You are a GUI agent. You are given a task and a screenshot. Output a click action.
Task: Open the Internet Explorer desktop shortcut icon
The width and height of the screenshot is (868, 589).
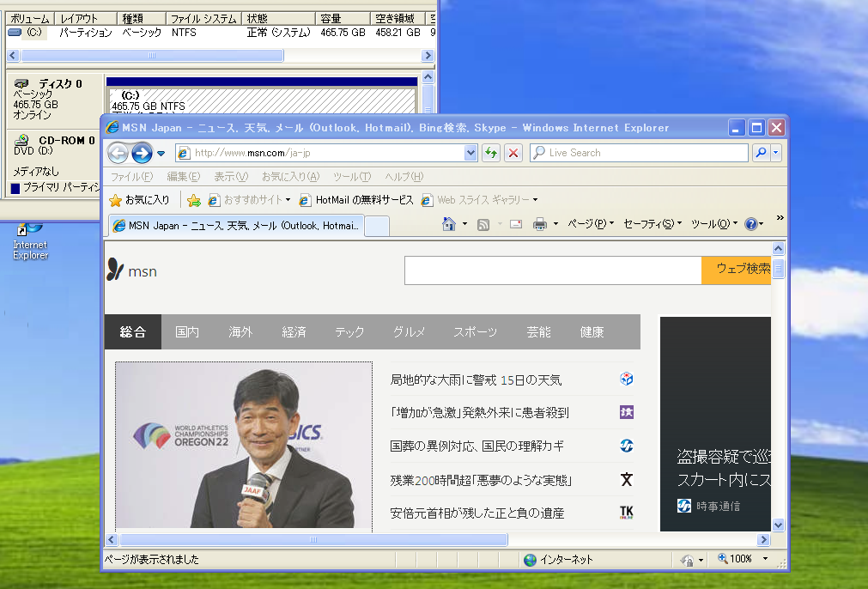[x=30, y=242]
